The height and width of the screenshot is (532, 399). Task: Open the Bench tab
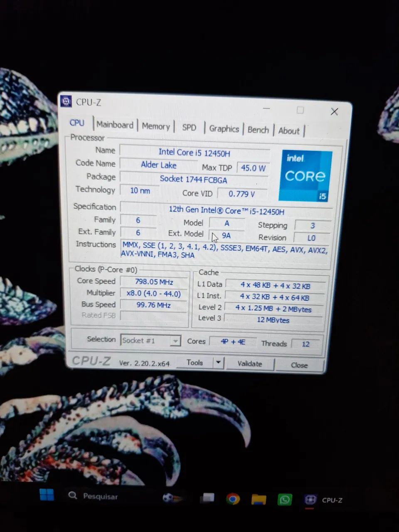[258, 130]
